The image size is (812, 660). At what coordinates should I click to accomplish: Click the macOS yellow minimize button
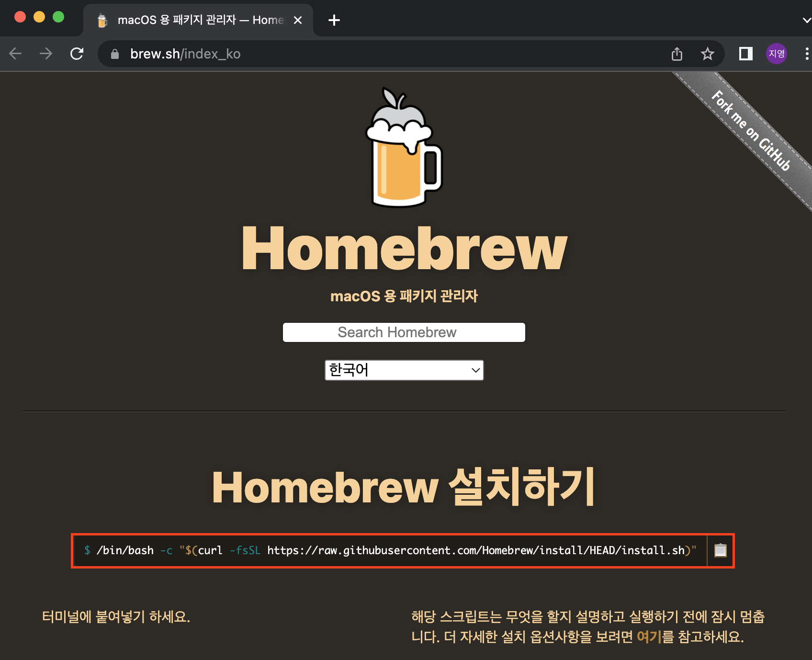point(39,17)
